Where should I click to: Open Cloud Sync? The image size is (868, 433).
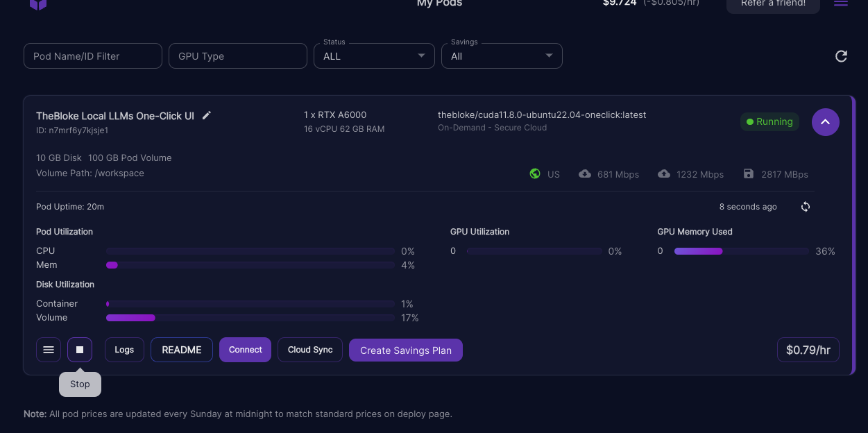(x=310, y=350)
